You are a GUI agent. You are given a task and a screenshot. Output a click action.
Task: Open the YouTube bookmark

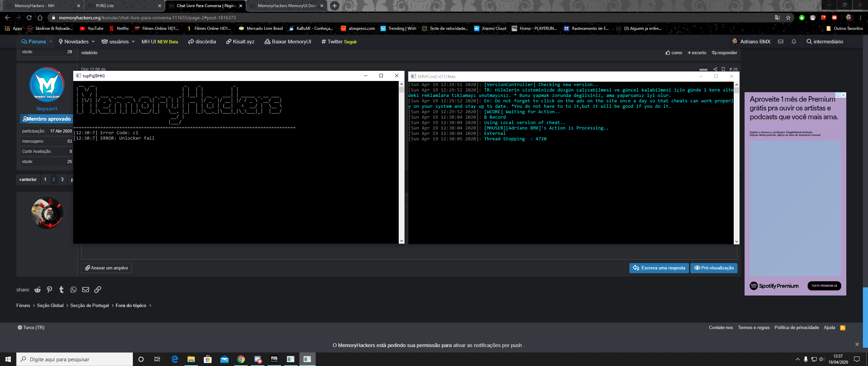(92, 28)
